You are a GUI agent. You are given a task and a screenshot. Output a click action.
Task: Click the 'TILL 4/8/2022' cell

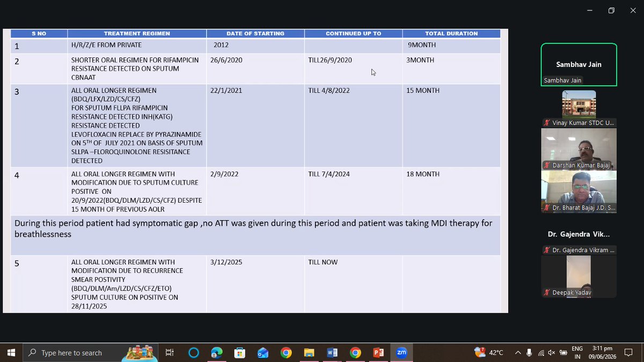(353, 125)
